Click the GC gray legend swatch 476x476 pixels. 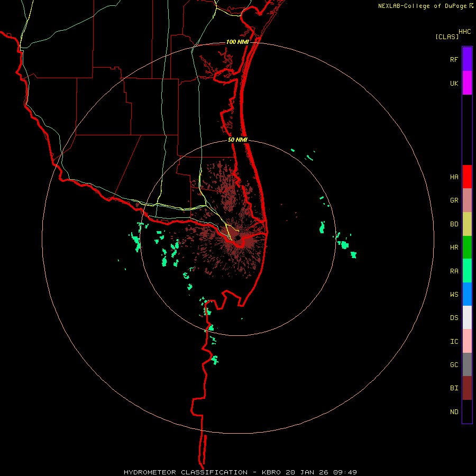coord(467,364)
